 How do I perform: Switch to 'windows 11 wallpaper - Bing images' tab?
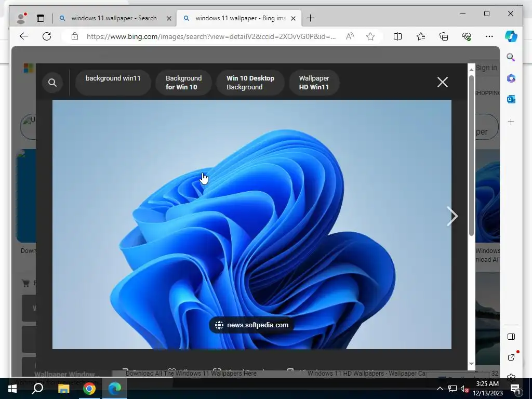240,18
